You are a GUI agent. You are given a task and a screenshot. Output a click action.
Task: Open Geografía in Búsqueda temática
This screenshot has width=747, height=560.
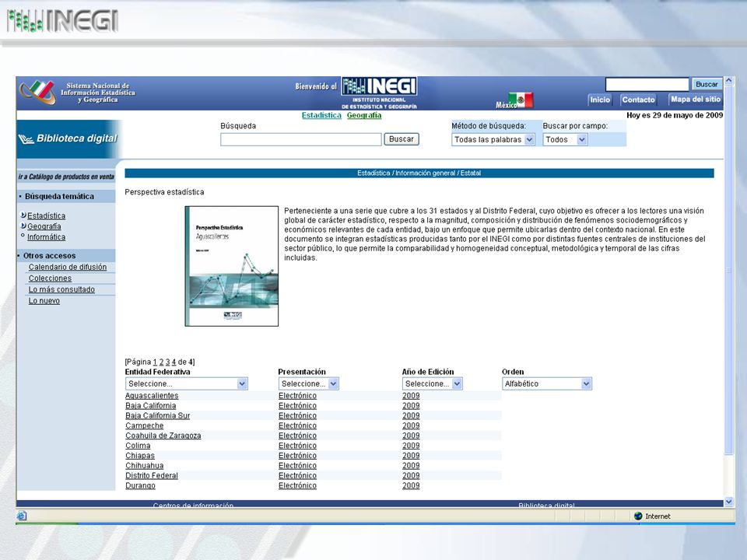[x=44, y=226]
